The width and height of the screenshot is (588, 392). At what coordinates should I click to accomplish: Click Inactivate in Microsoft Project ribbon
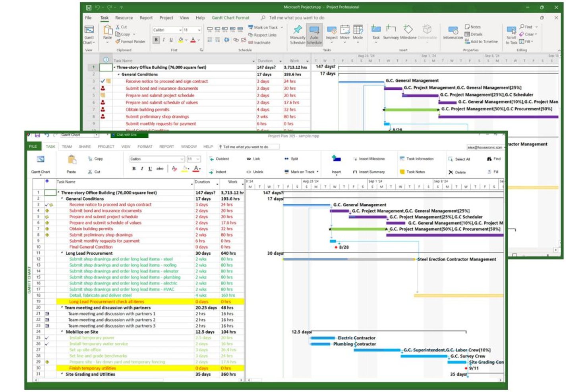[259, 42]
